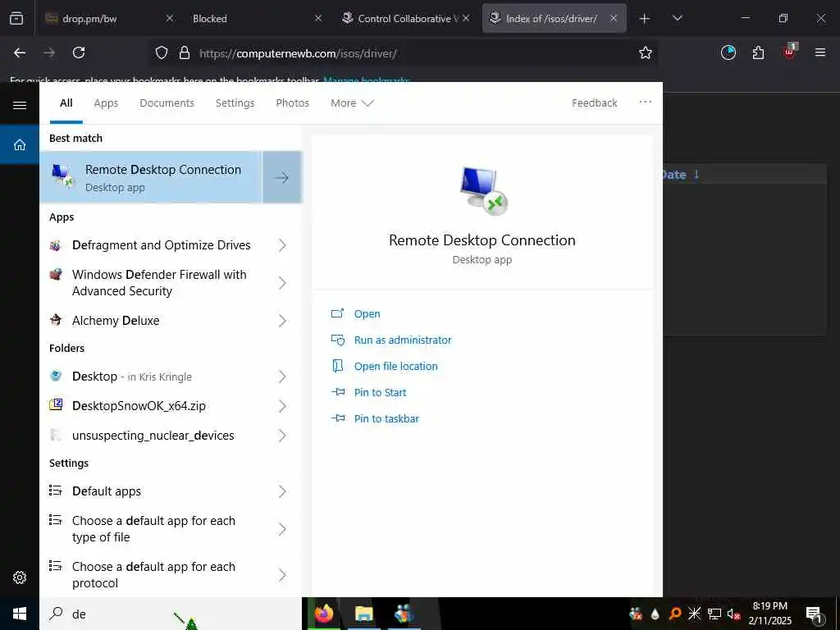
Task: Open Choose default app for each protocol
Action: pyautogui.click(x=153, y=575)
